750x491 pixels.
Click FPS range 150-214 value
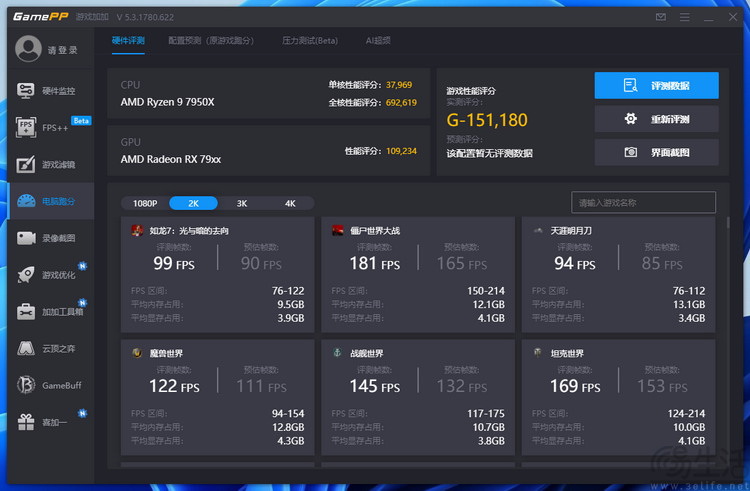coord(486,291)
